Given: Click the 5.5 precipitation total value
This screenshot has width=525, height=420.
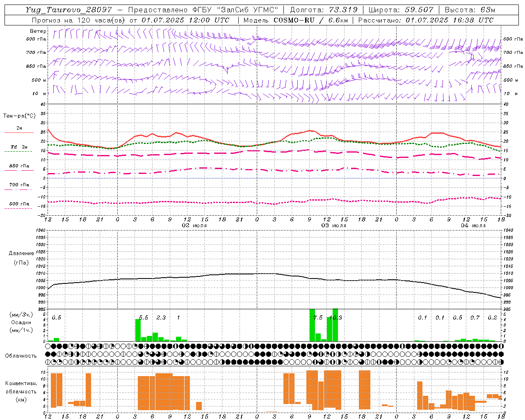Looking at the screenshot, I should click(x=144, y=317).
